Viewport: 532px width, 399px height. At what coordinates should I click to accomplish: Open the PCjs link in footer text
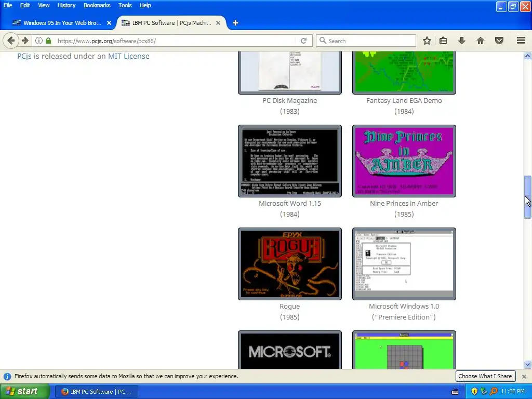(x=24, y=56)
